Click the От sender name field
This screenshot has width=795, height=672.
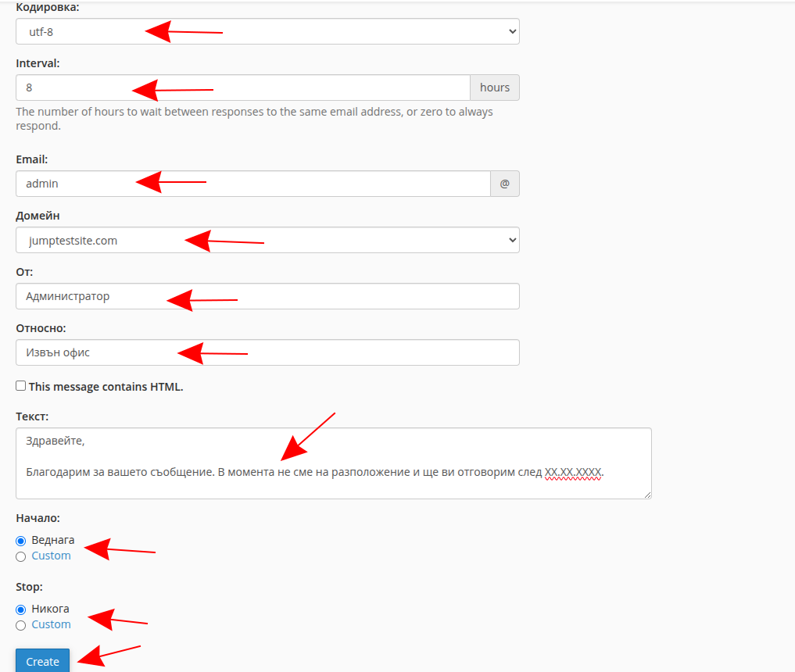pyautogui.click(x=267, y=296)
